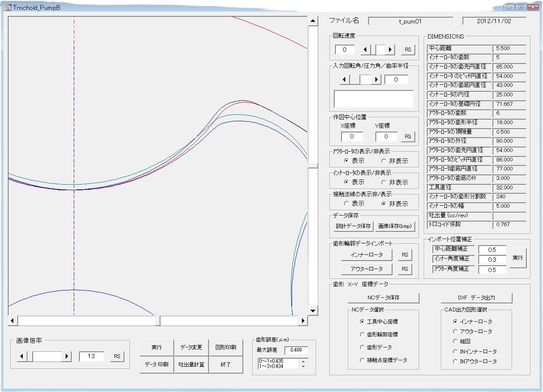
Task: Click the 中心距離補正 input field
Action: 492,250
